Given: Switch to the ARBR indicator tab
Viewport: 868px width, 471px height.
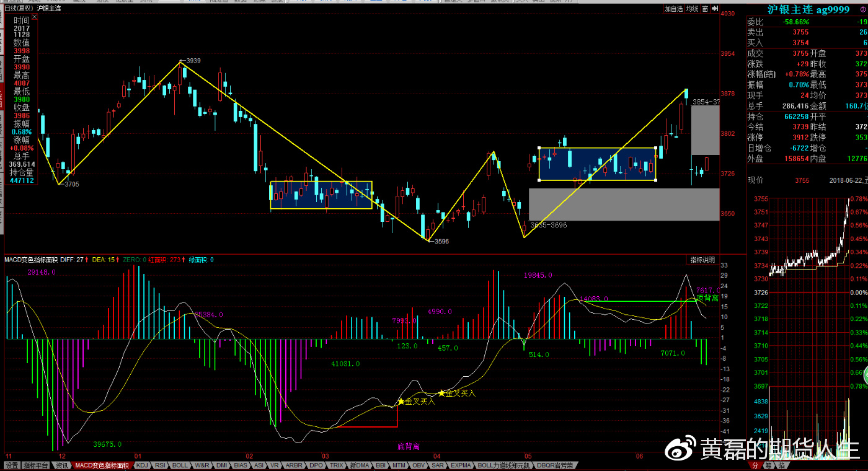Looking at the screenshot, I should pyautogui.click(x=294, y=465).
